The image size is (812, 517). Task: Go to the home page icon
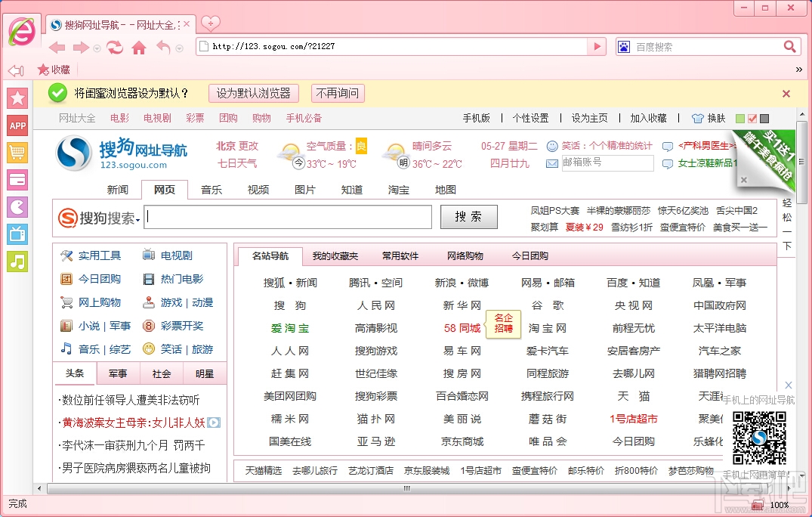[x=139, y=48]
